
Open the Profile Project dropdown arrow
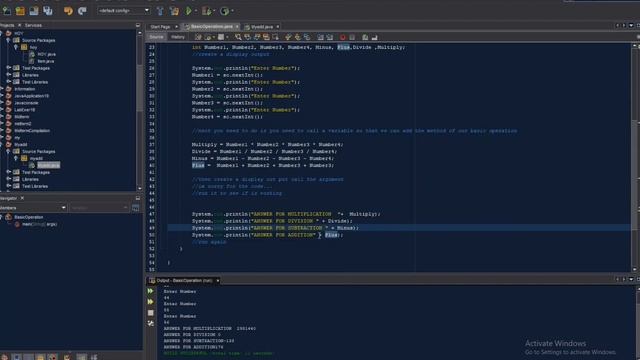232,11
